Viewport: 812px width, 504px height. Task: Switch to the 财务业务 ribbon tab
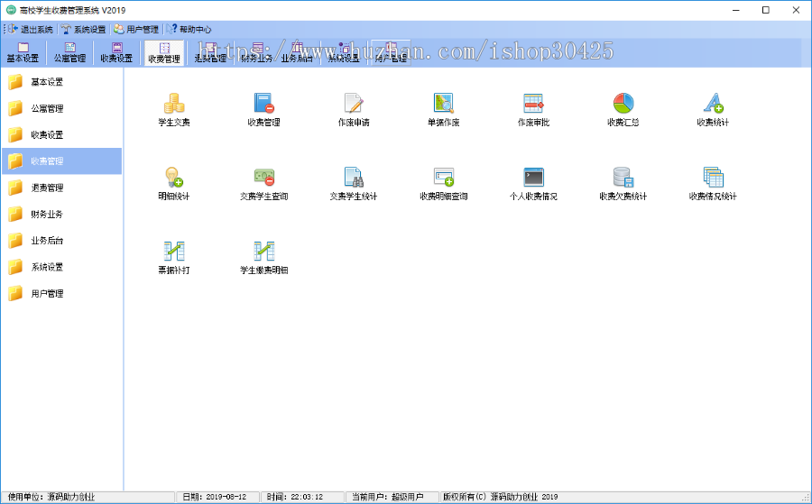256,53
